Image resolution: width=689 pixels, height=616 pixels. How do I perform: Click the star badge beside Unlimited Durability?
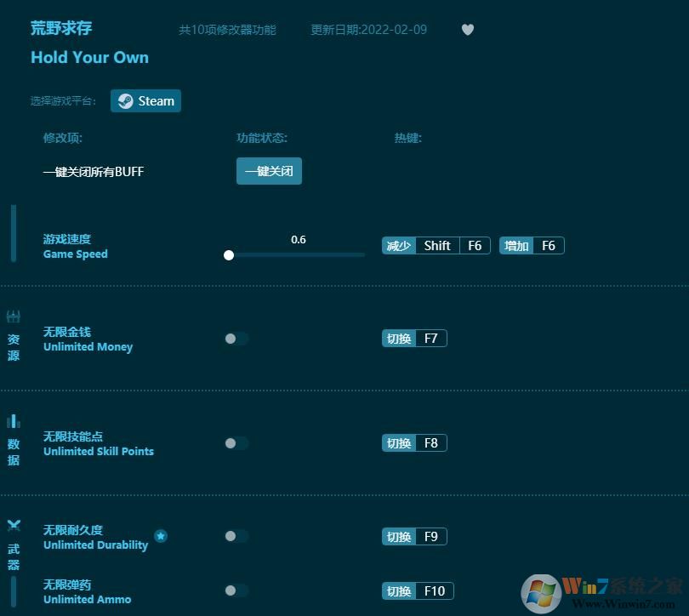(x=161, y=536)
